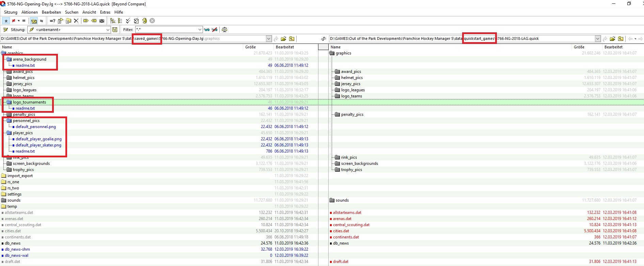Image resolution: width=644 pixels, height=266 pixels.
Task: Click the balance scale rules icon
Action: 224,30
